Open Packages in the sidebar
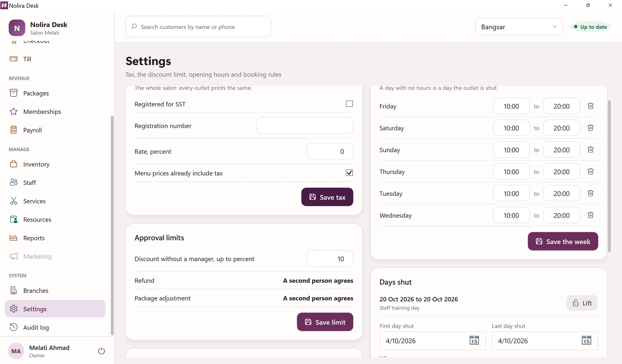This screenshot has height=364, width=622. [55, 93]
